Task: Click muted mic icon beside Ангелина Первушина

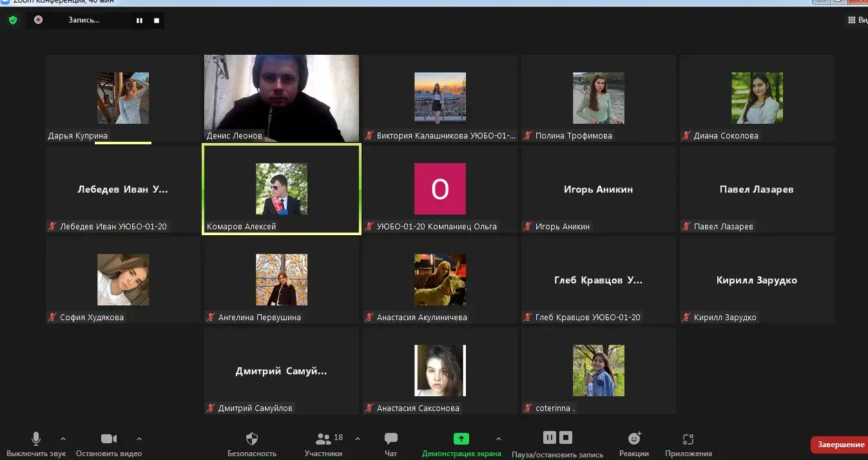Action: [211, 318]
